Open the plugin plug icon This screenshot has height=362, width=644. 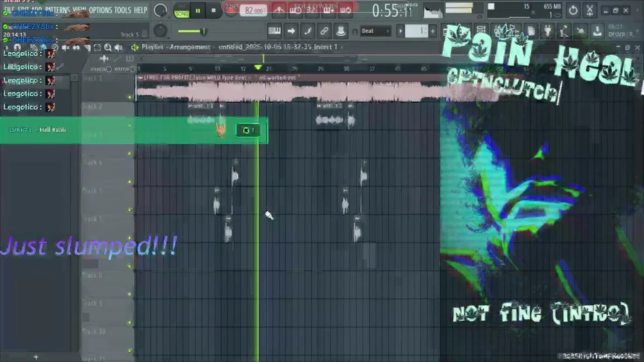coord(547,31)
